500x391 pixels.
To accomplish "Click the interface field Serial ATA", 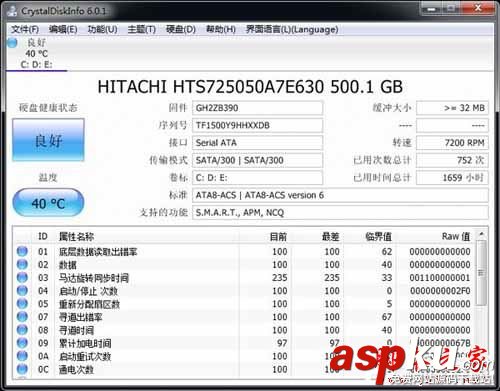I will 257,143.
